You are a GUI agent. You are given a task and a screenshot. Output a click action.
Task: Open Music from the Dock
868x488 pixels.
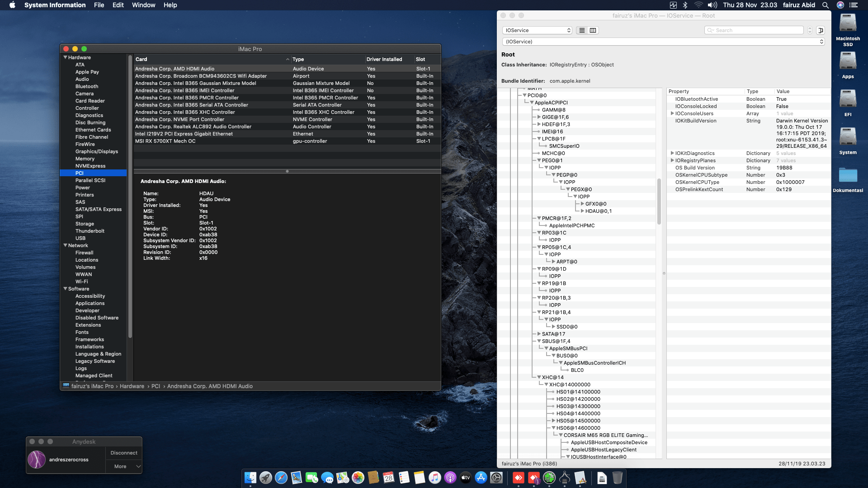[x=434, y=478]
